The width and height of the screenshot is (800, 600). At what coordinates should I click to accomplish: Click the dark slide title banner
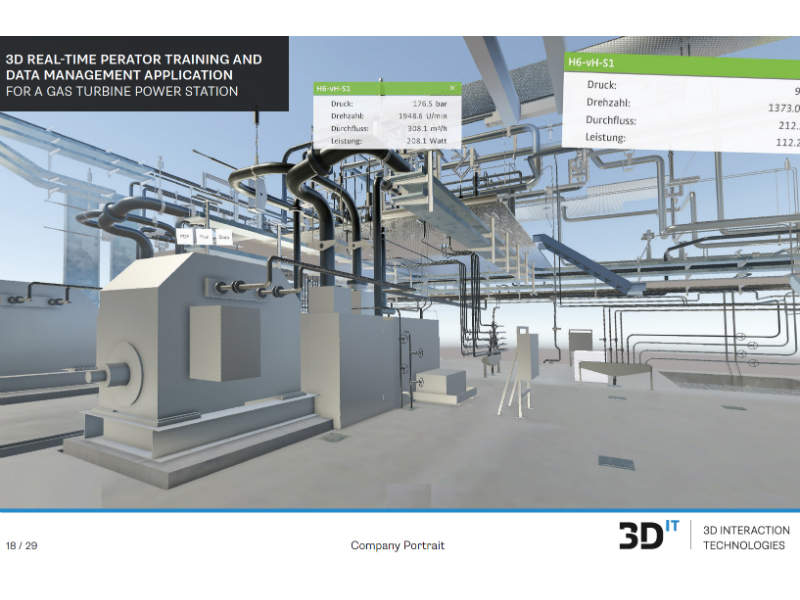click(144, 74)
